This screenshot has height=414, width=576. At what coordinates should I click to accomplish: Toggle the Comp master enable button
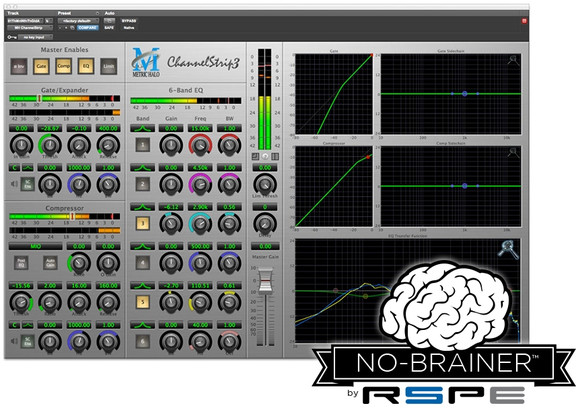tap(64, 66)
